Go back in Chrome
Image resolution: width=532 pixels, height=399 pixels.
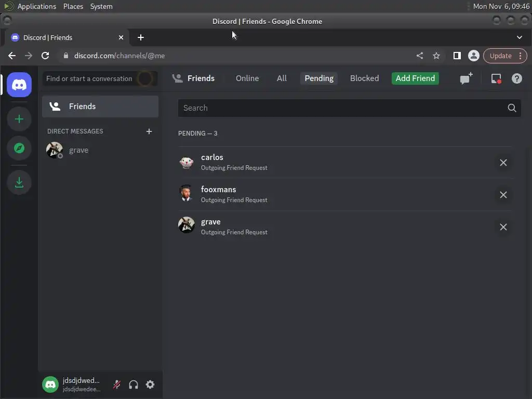click(x=12, y=56)
